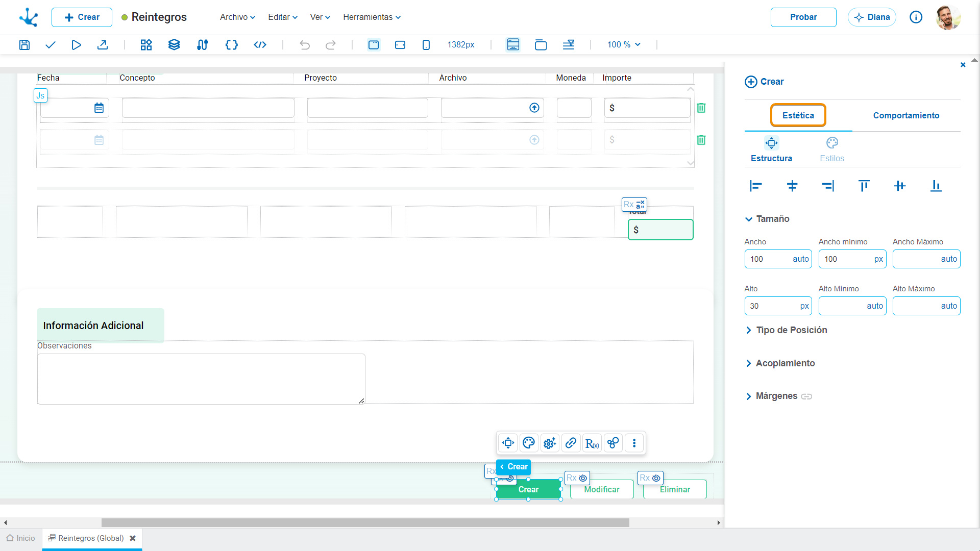Toggle the linked margins chain icon

point(806,396)
